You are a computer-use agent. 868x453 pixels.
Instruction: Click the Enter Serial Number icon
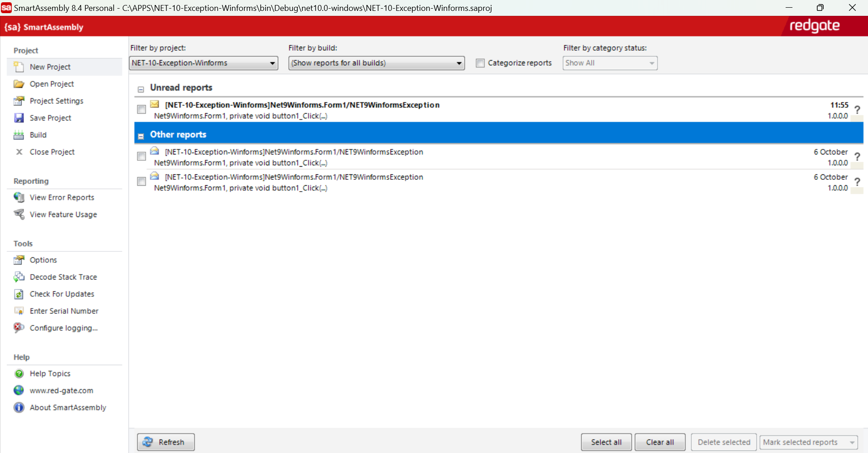point(19,311)
